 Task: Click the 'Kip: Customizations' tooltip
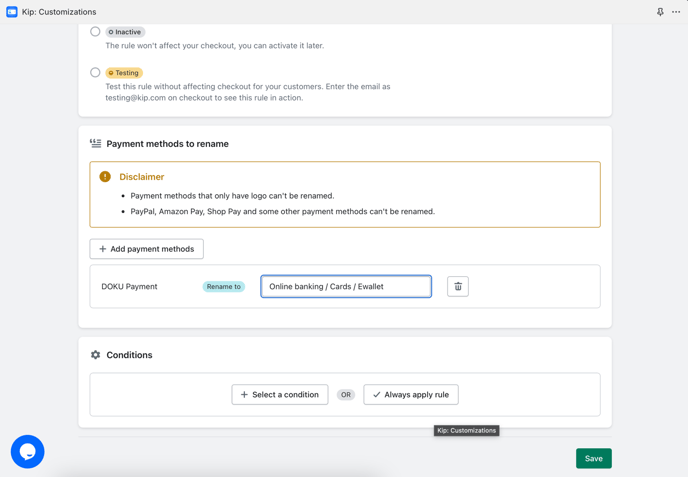[466, 430]
